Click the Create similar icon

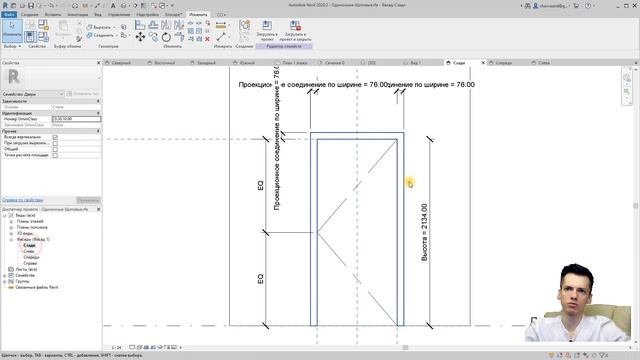tap(244, 25)
